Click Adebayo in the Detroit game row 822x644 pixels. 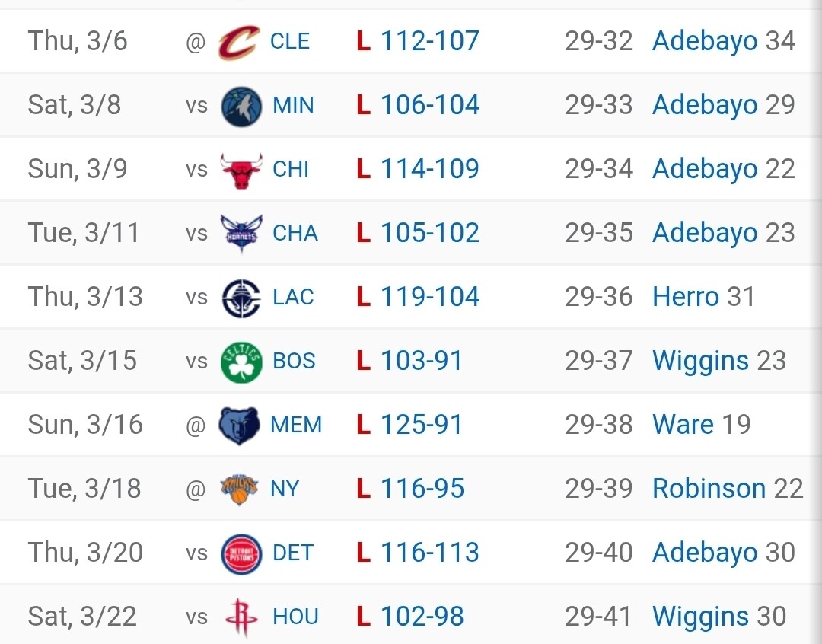[x=705, y=553]
